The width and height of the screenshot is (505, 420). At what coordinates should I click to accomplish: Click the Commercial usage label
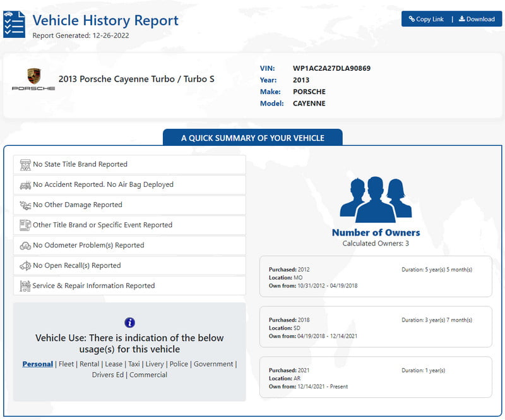click(x=148, y=375)
